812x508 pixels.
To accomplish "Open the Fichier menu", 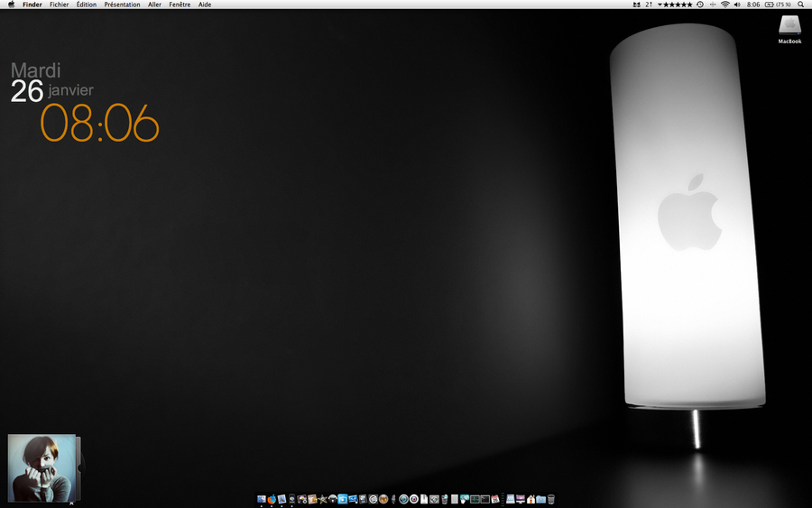I will (x=59, y=5).
